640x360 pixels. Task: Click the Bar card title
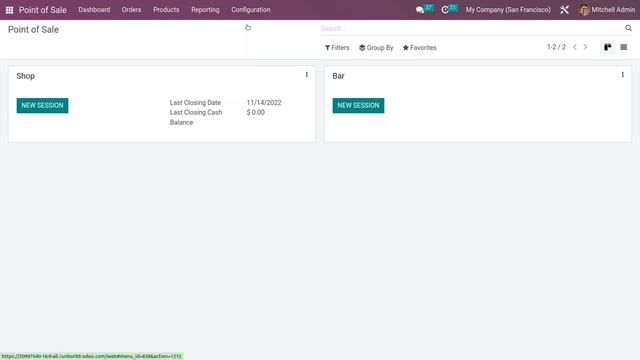point(338,76)
